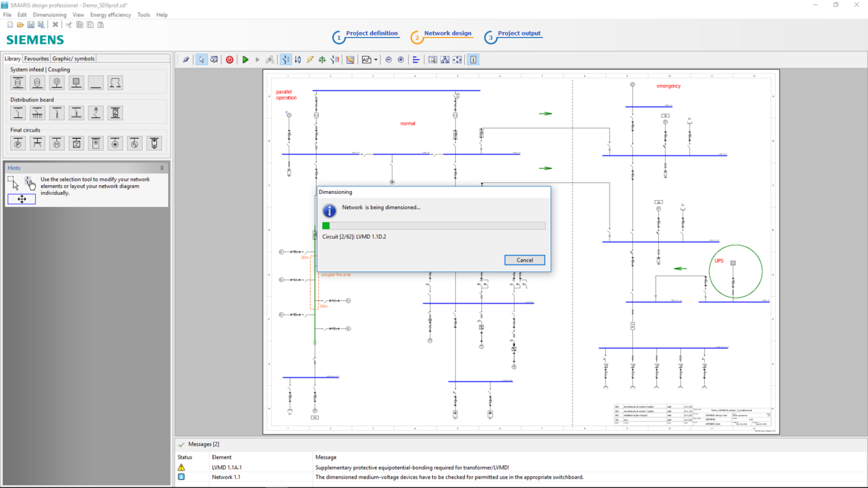Open the Energy efficiency menu
The image size is (868, 488).
110,14
